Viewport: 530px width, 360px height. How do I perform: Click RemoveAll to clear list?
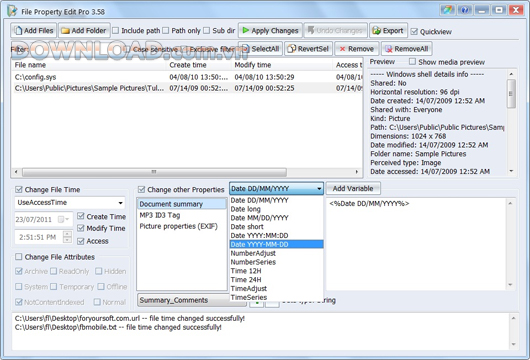[x=407, y=49]
